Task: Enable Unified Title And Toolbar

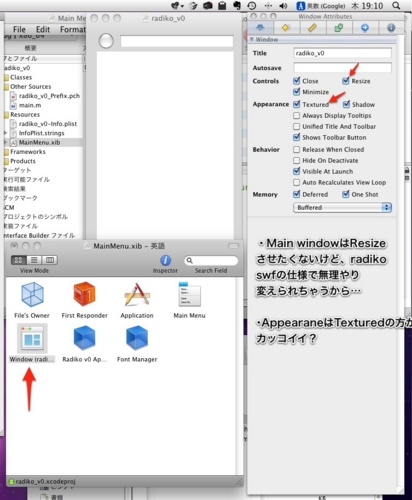Action: pyautogui.click(x=296, y=126)
